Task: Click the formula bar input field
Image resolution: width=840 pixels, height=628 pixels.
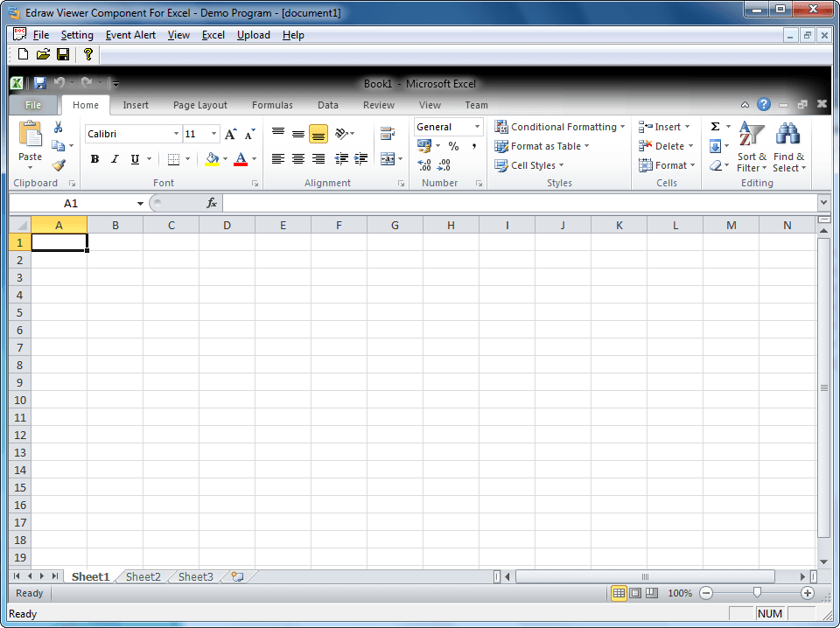Action: pos(520,203)
